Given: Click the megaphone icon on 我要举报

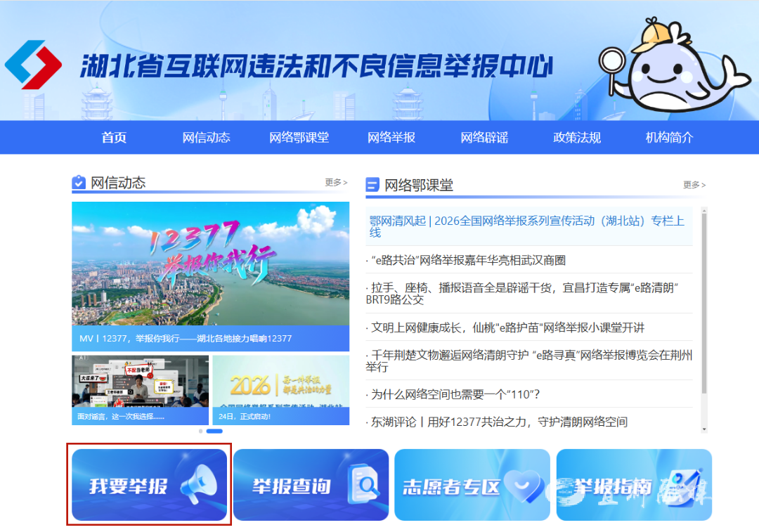Looking at the screenshot, I should point(199,484).
